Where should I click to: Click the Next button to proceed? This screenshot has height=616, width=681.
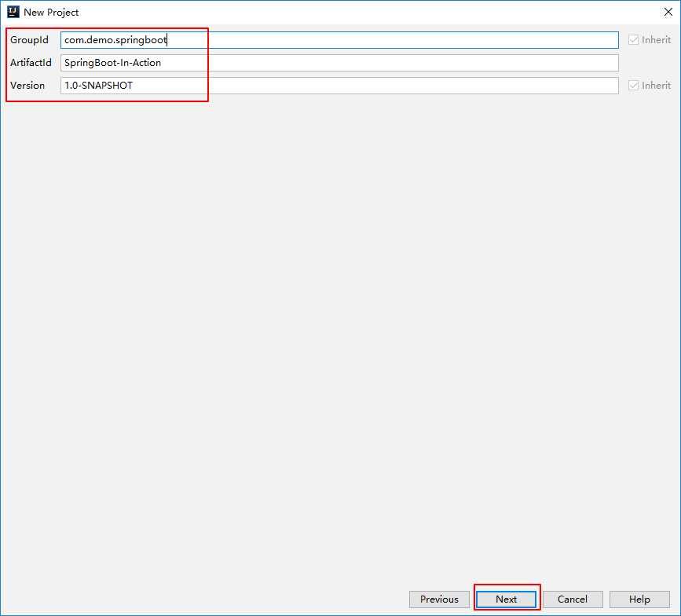(x=506, y=599)
